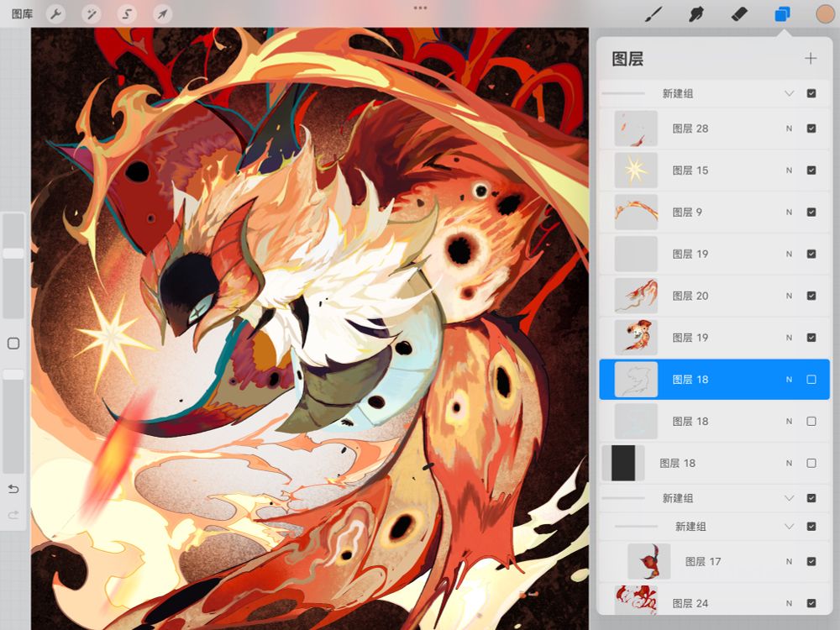
Task: Hide 图层 9 using its checkbox
Action: [811, 213]
